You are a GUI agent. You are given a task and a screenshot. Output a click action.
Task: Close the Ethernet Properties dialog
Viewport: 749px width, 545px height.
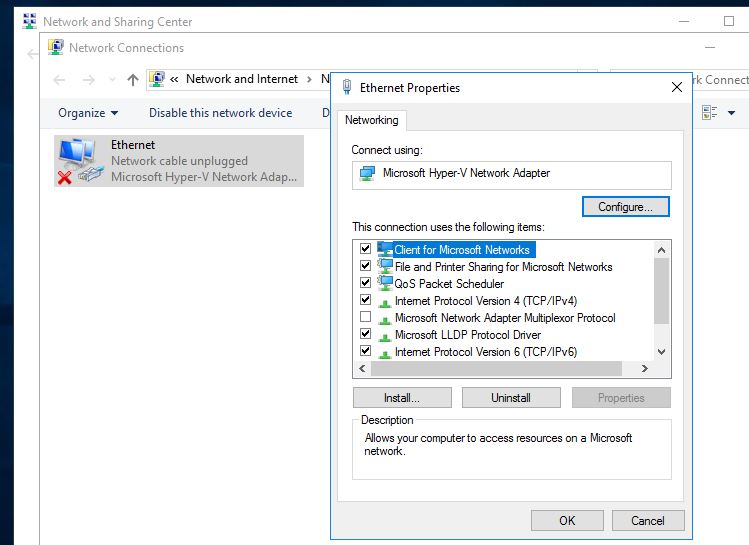click(677, 87)
